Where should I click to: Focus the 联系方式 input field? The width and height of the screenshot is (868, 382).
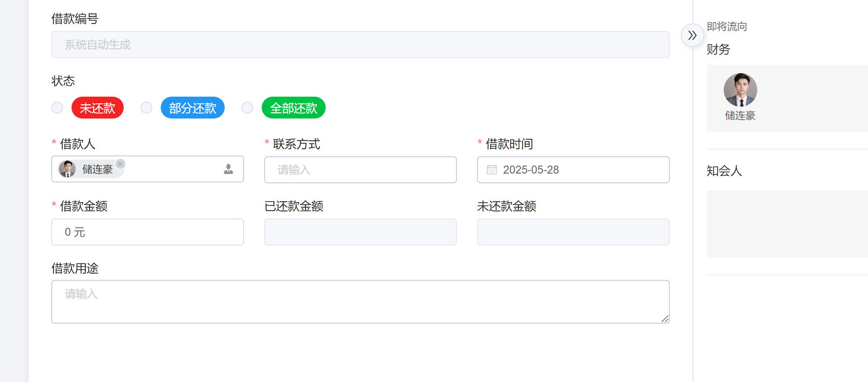tap(360, 170)
